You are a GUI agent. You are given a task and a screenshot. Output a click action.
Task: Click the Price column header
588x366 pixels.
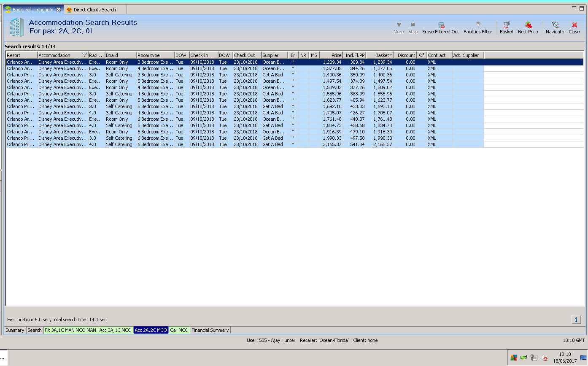coord(331,55)
